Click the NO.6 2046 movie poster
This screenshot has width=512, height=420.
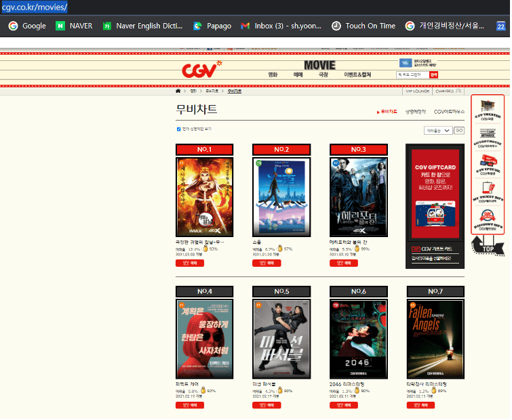coord(359,339)
